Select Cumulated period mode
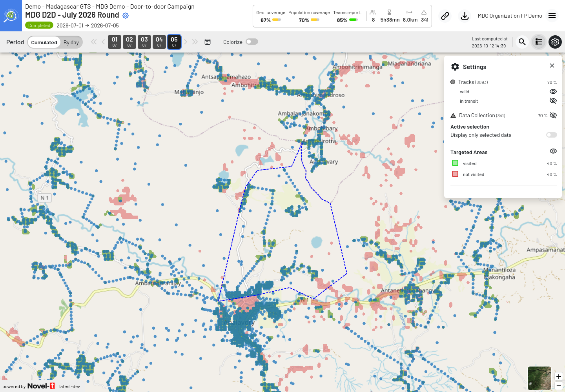Screen dimensions: 565x392 click(44, 42)
